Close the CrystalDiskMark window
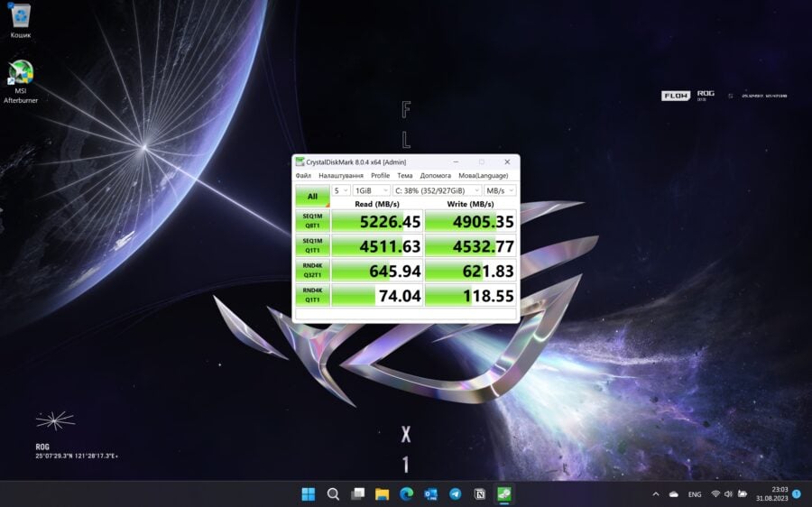 (507, 162)
